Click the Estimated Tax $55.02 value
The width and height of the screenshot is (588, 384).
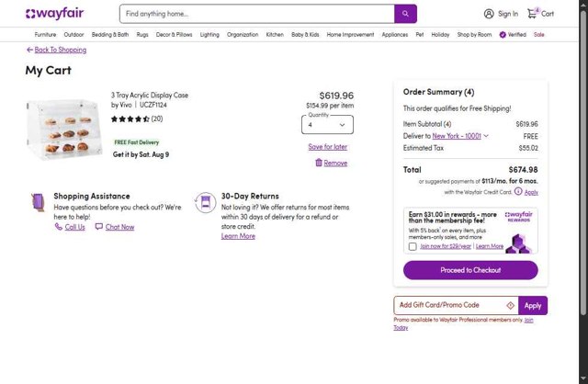[x=528, y=148]
